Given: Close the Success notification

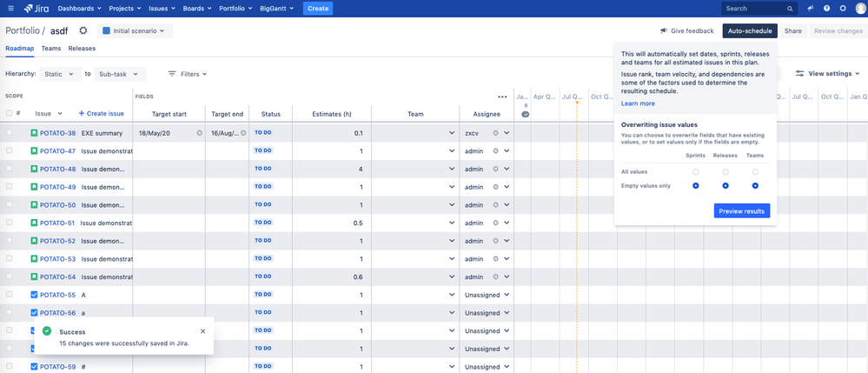Looking at the screenshot, I should coord(202,331).
